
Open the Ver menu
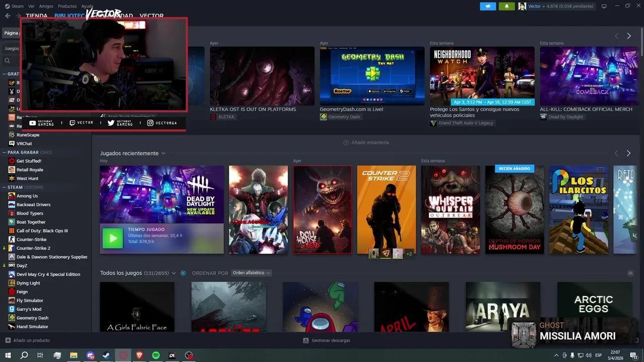31,6
